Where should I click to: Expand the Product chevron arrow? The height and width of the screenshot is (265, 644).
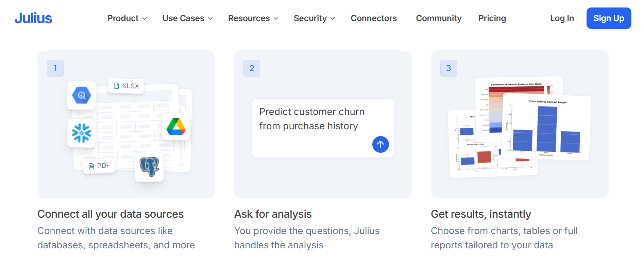click(x=145, y=19)
